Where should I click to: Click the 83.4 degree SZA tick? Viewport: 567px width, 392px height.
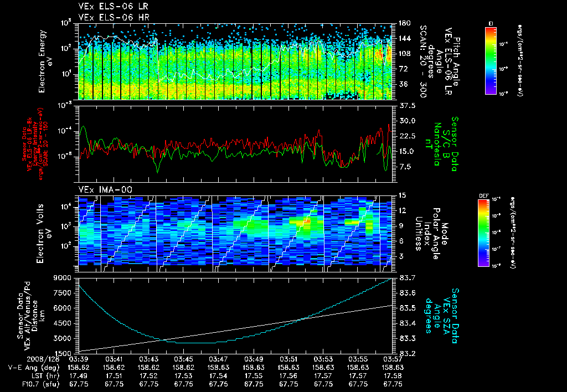coord(407,323)
